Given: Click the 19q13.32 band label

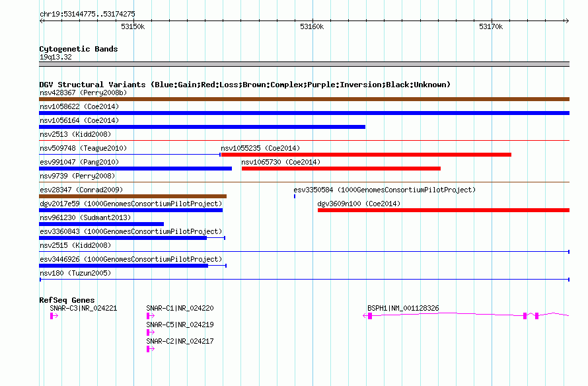Looking at the screenshot, I should point(55,57).
